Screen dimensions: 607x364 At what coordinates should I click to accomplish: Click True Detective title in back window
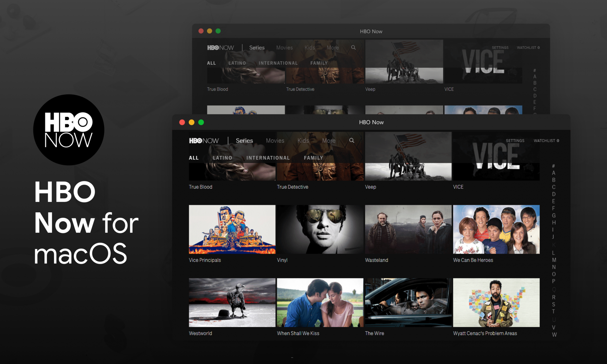[300, 89]
